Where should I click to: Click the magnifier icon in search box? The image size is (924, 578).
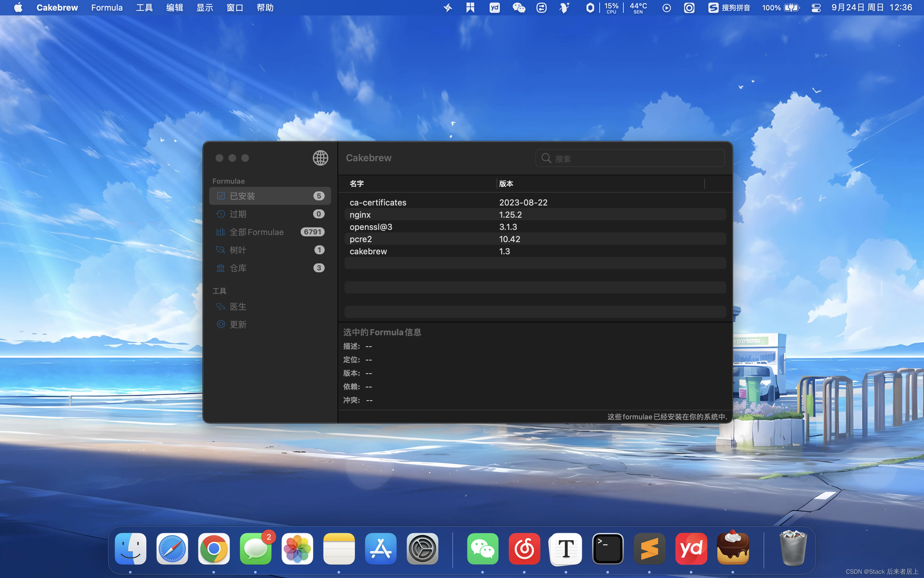[x=546, y=158]
